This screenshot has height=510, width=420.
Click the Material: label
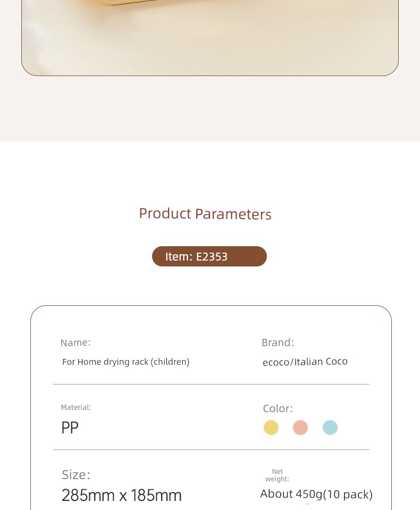tap(76, 407)
